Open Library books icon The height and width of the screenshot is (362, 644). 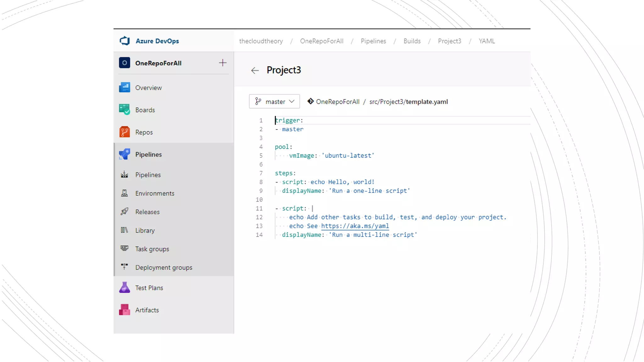click(x=125, y=230)
